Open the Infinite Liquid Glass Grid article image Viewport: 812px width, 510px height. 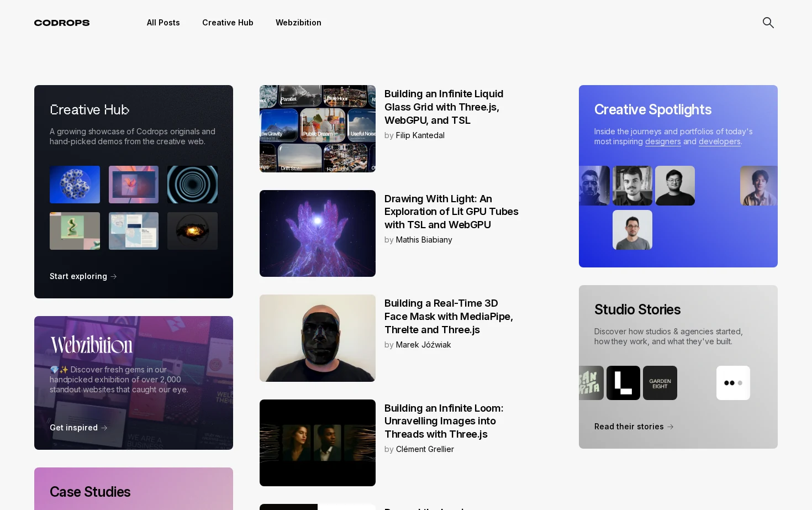(318, 129)
